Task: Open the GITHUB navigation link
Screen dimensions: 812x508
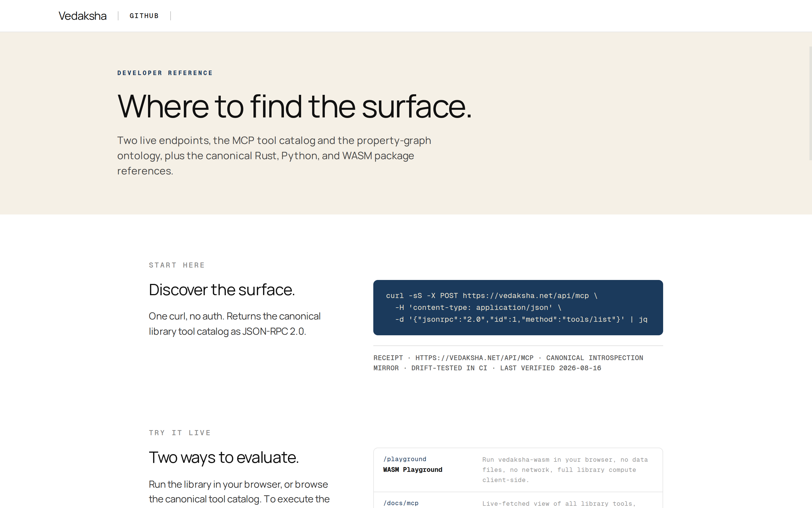Action: tap(144, 16)
